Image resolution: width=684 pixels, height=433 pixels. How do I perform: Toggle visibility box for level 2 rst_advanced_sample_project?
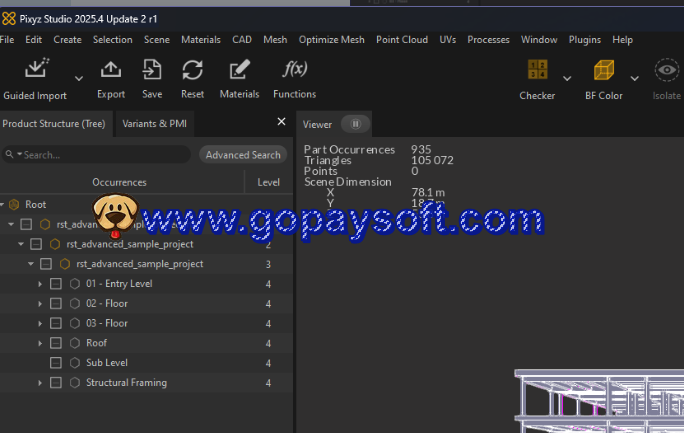pyautogui.click(x=36, y=244)
